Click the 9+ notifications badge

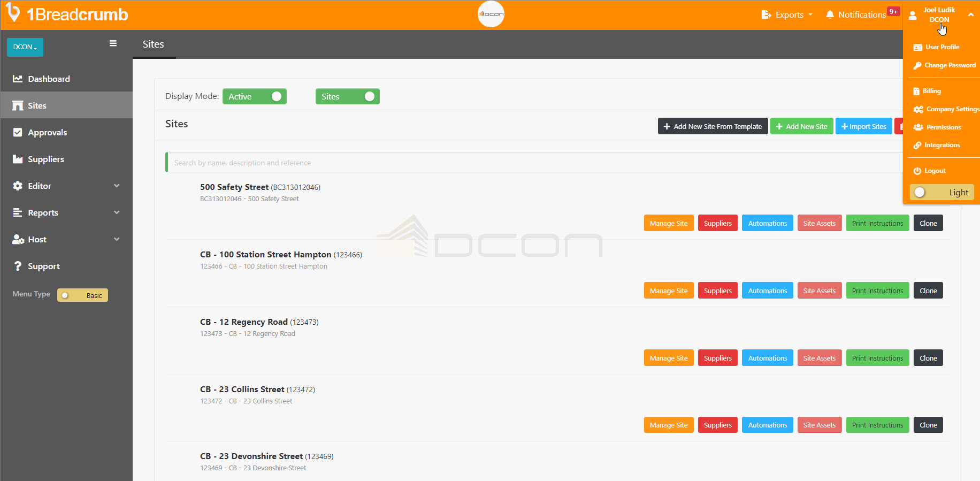[893, 11]
